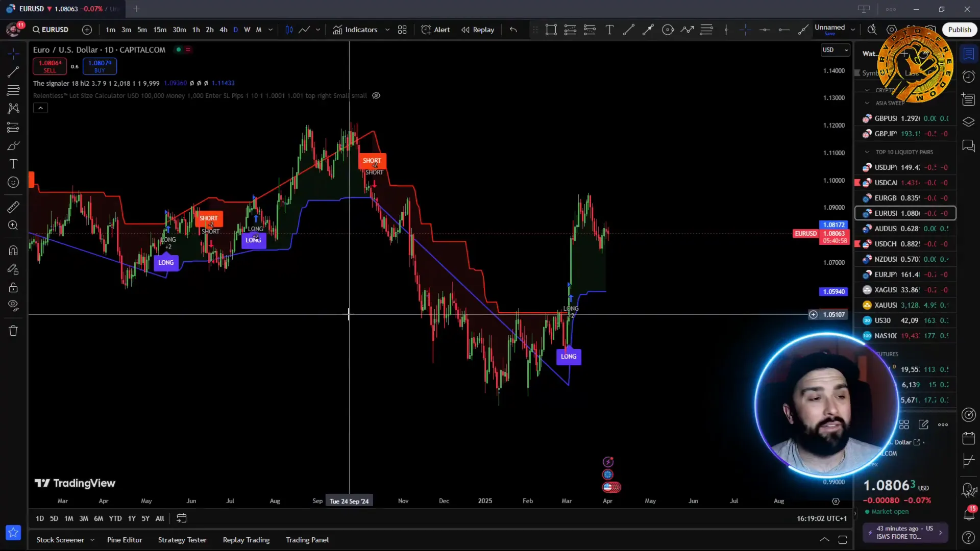Start bar Replay mode

coord(478,30)
